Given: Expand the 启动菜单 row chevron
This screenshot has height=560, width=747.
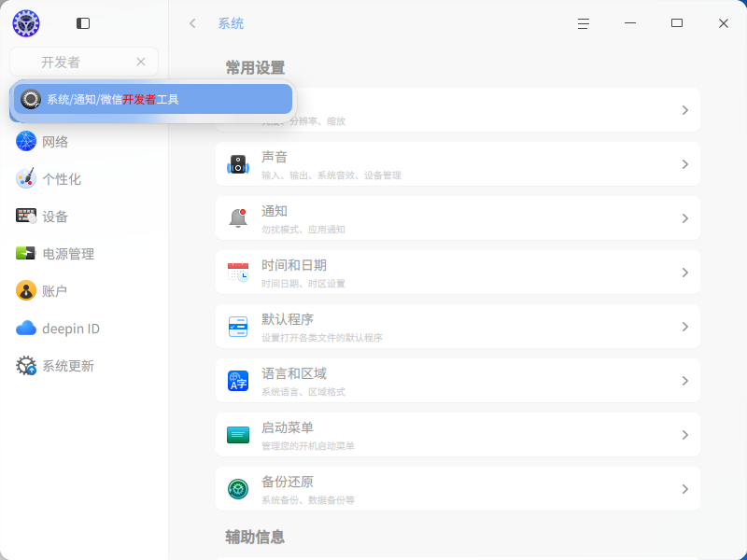Looking at the screenshot, I should pyautogui.click(x=684, y=435).
